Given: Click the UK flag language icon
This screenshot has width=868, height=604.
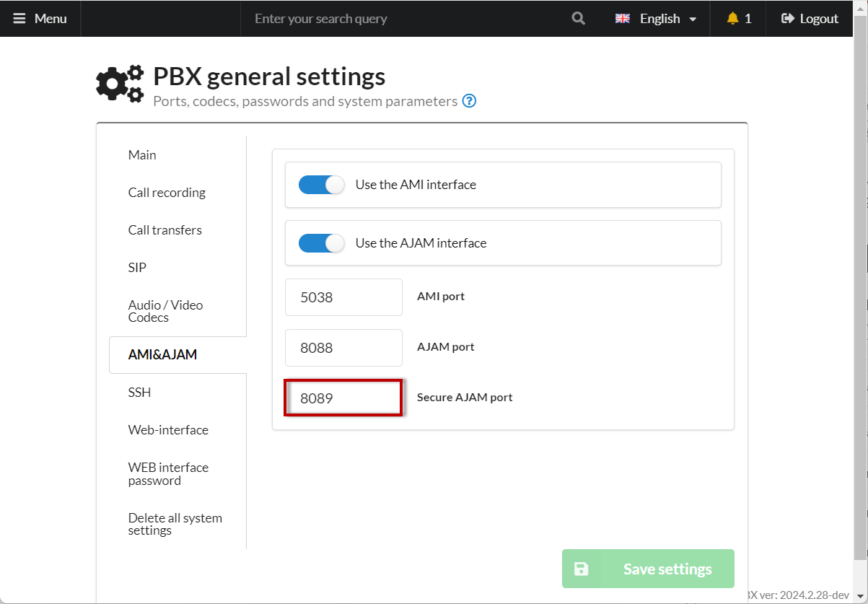Looking at the screenshot, I should click(622, 19).
